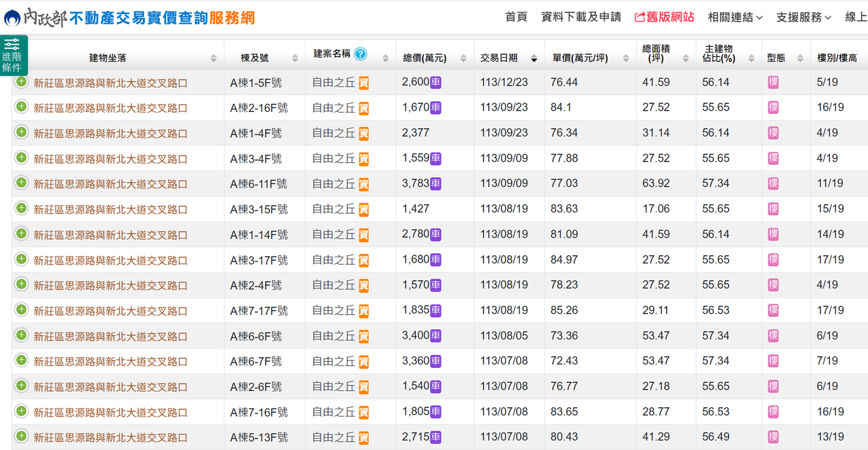Click the orange 資 icon in row A棟6-6F號
868x450 pixels.
click(363, 336)
